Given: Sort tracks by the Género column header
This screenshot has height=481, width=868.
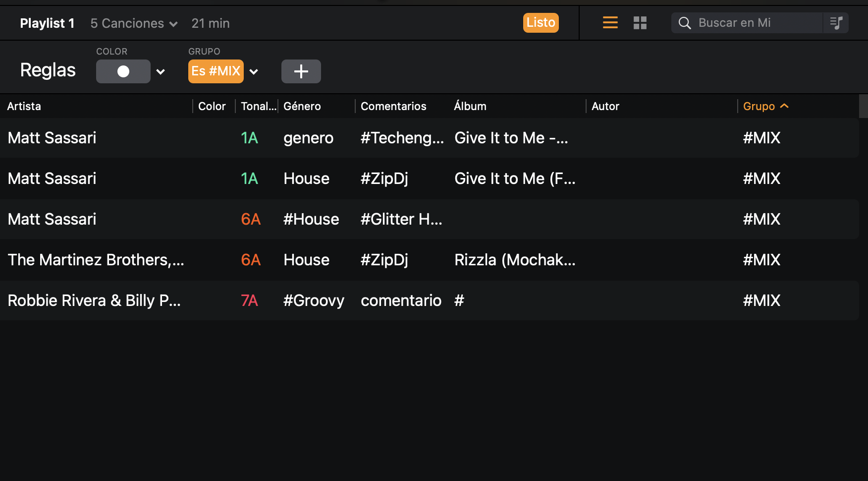Looking at the screenshot, I should click(x=302, y=106).
